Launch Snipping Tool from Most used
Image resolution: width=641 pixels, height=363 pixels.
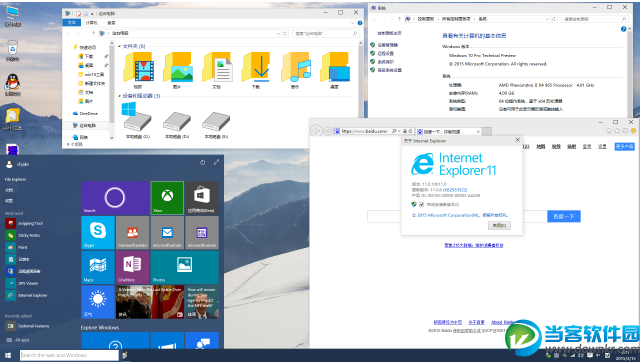[x=25, y=224]
